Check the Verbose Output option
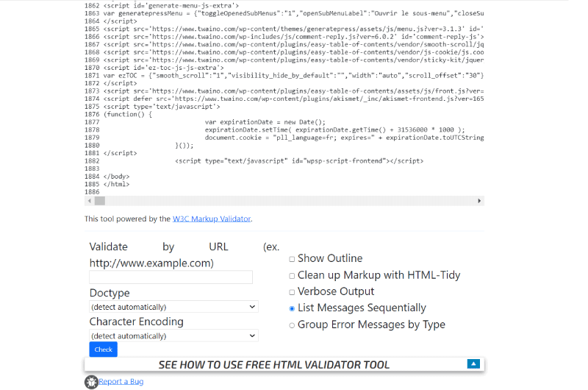This screenshot has height=390, width=588. [x=292, y=292]
